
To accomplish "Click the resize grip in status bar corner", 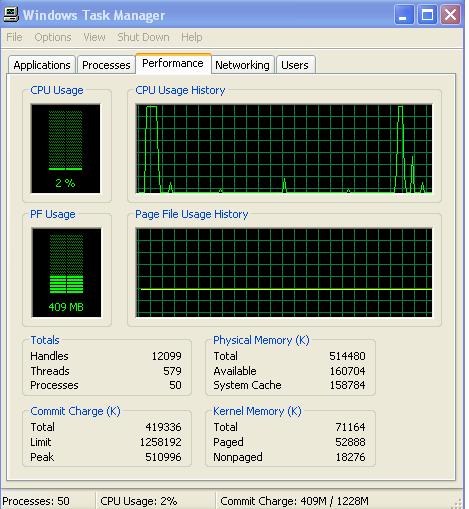I will 458,503.
